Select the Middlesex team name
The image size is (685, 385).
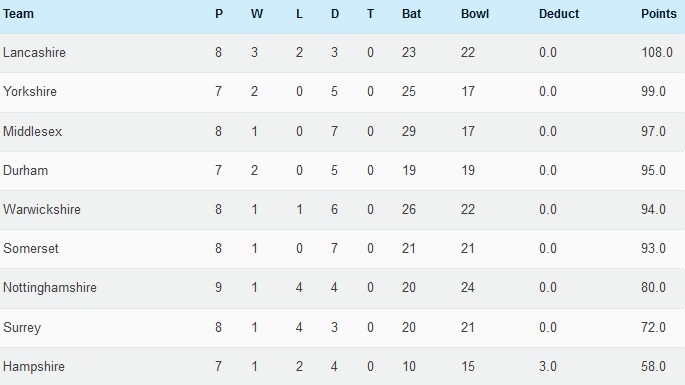pos(32,132)
